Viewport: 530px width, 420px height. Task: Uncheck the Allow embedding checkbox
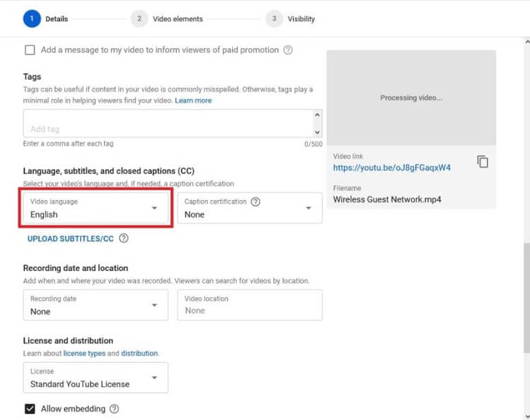(x=30, y=409)
